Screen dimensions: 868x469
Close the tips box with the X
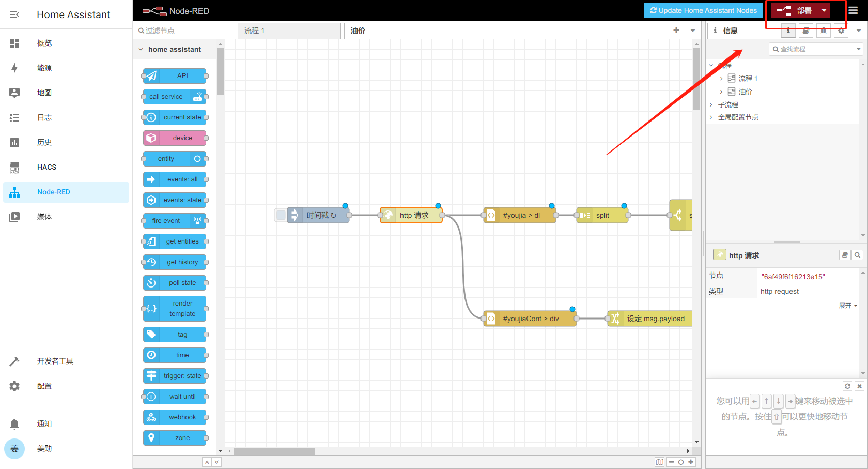[x=859, y=386]
